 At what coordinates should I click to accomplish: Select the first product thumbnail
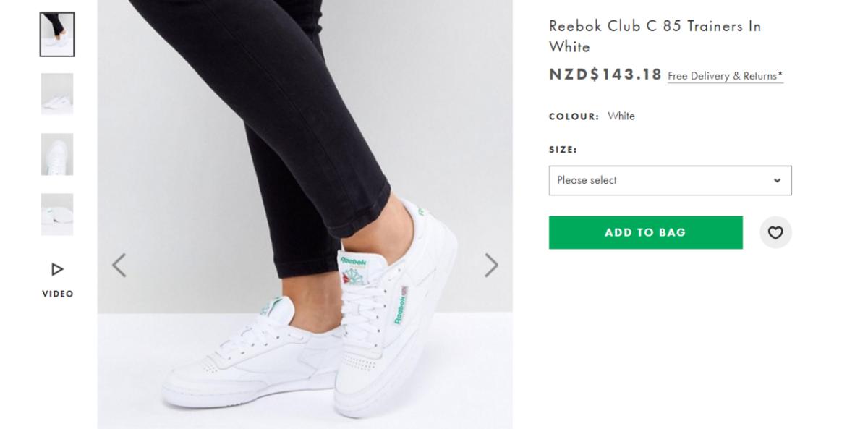[57, 34]
